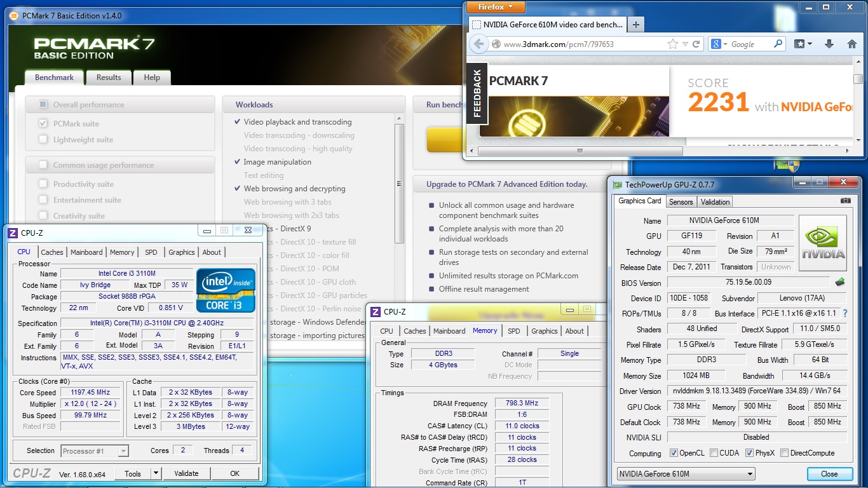The width and height of the screenshot is (868, 488).
Task: Open the SPD tab in CPU-Z Memory window
Action: click(x=514, y=331)
